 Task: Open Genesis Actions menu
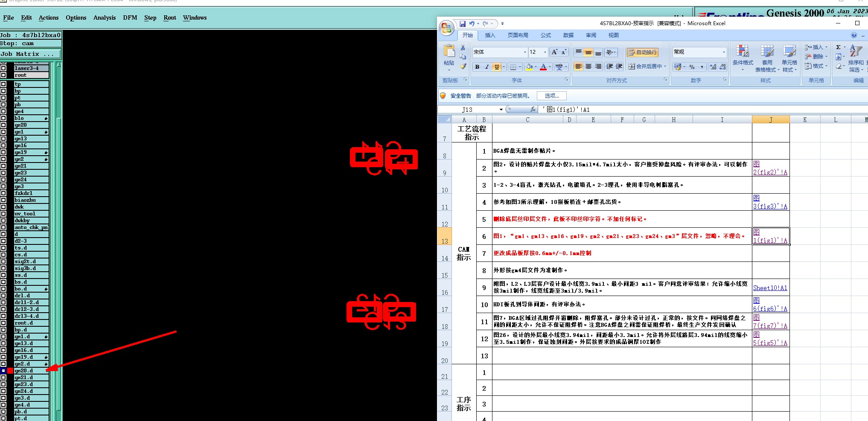coord(49,17)
